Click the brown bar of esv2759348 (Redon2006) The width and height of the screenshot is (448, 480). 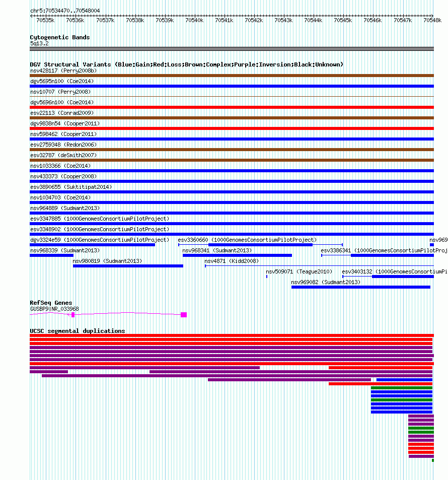(232, 150)
